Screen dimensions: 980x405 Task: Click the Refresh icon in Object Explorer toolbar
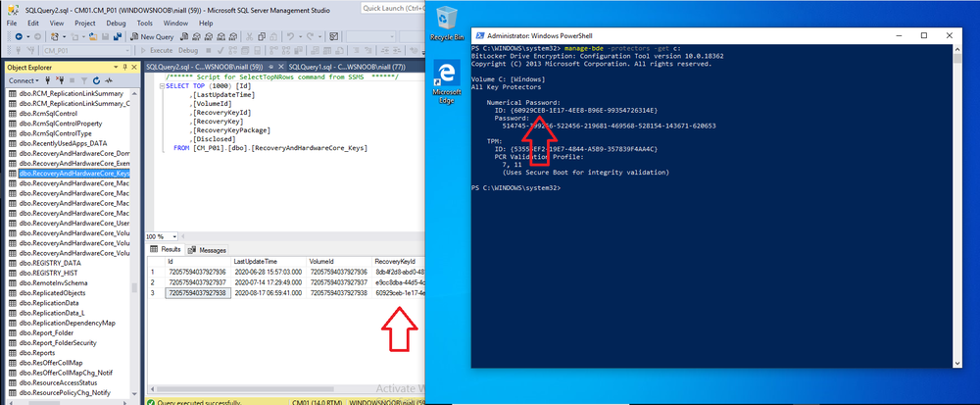pos(96,80)
